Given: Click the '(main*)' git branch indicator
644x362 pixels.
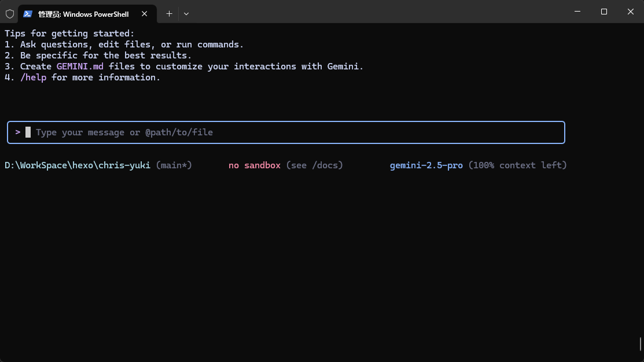Looking at the screenshot, I should click(x=174, y=165).
